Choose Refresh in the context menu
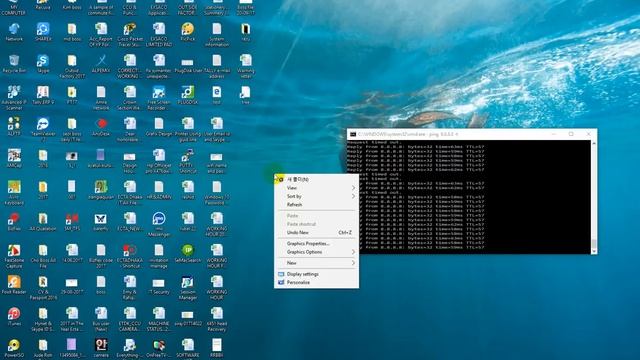Image resolution: width=640 pixels, height=360 pixels. 317,204
